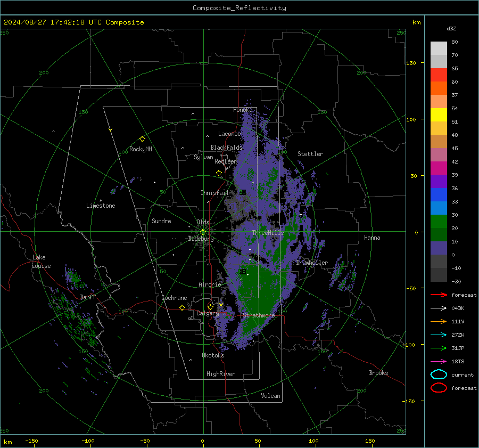
Task: Click the Composite_Reflectivity title text
Action: (240, 8)
